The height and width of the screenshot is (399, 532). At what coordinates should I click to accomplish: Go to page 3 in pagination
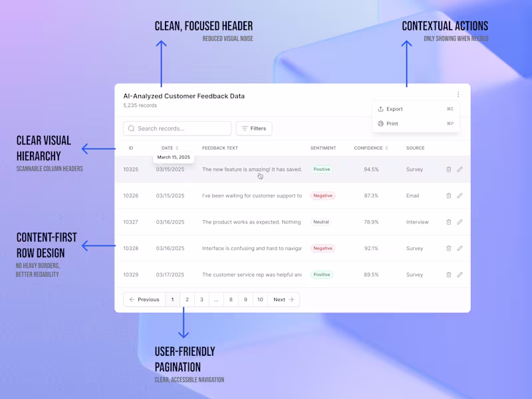point(201,299)
